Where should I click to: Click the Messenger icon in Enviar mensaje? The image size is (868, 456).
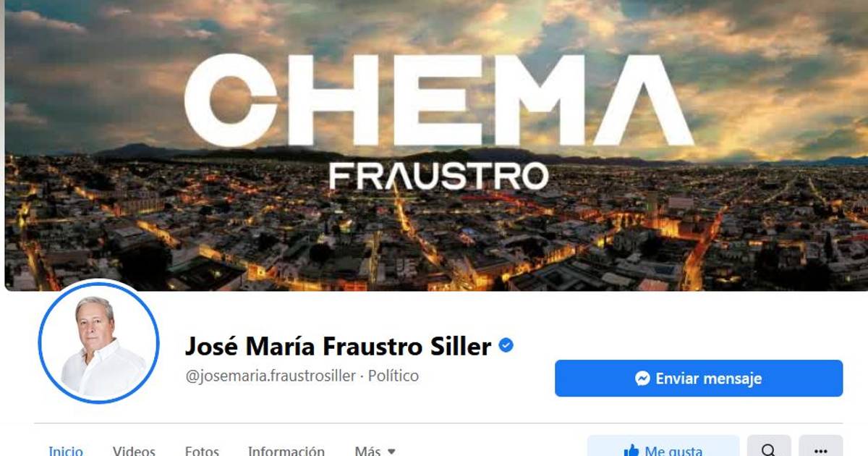point(642,379)
